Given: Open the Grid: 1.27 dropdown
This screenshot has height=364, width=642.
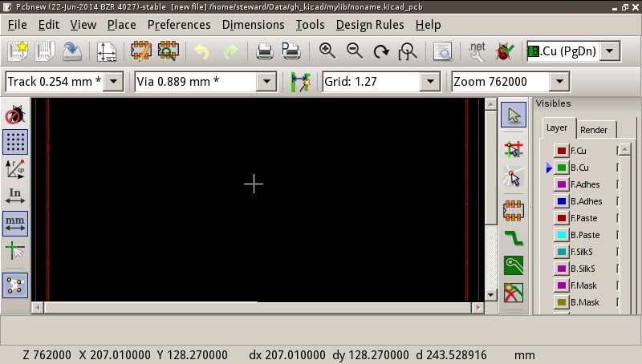Looking at the screenshot, I should 430,82.
